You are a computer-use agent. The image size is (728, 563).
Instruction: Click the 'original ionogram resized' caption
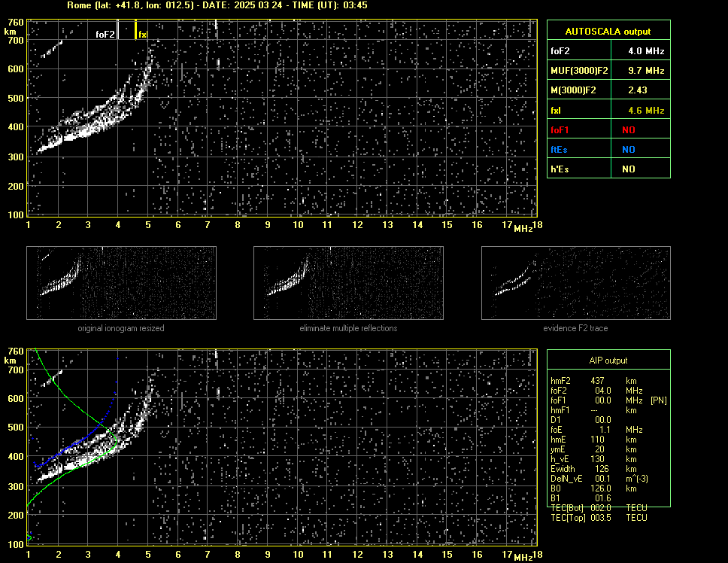click(121, 328)
